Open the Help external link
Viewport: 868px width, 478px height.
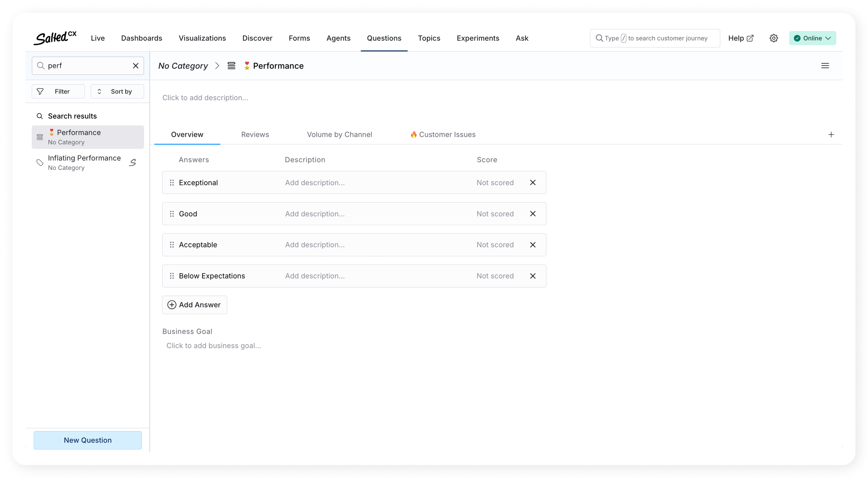(740, 38)
